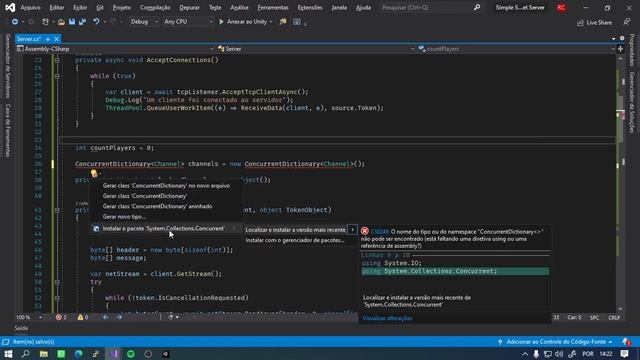Image resolution: width=640 pixels, height=360 pixels.
Task: Open the notifications bell in the status bar
Action: 626,342
